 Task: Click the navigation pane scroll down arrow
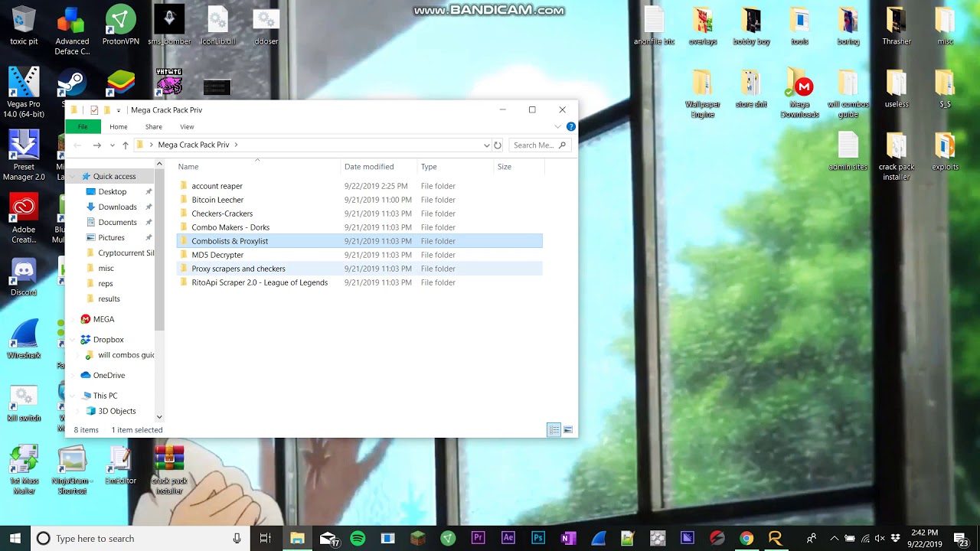(159, 417)
